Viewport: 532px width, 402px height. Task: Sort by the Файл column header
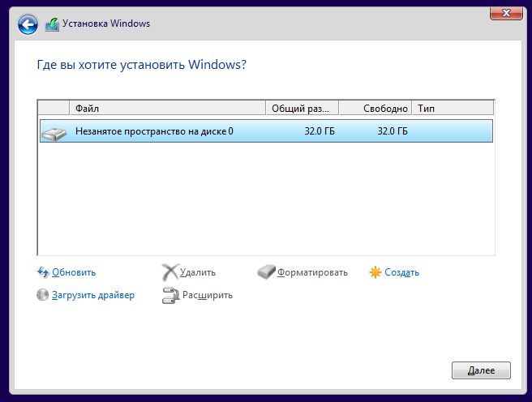[x=168, y=108]
